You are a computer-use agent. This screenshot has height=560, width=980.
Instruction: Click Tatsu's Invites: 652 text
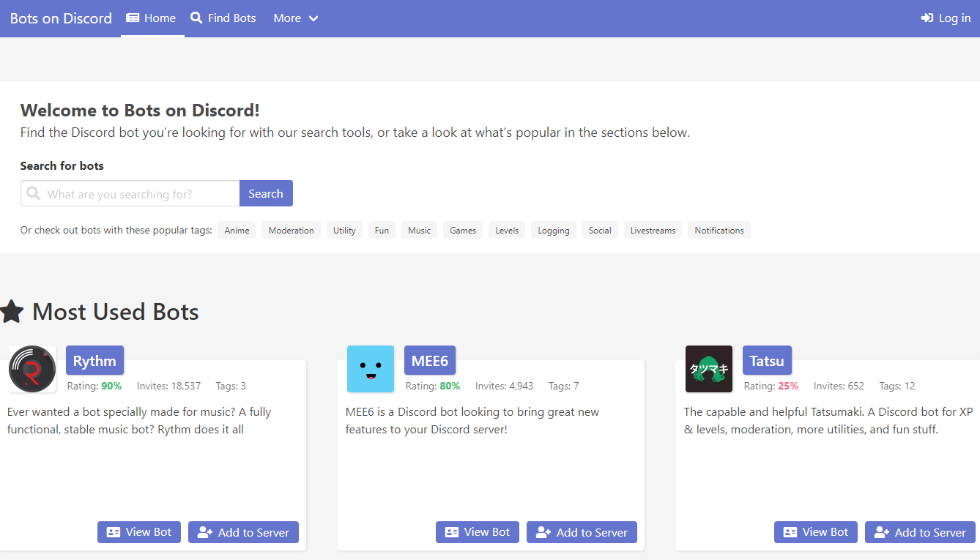pyautogui.click(x=839, y=386)
